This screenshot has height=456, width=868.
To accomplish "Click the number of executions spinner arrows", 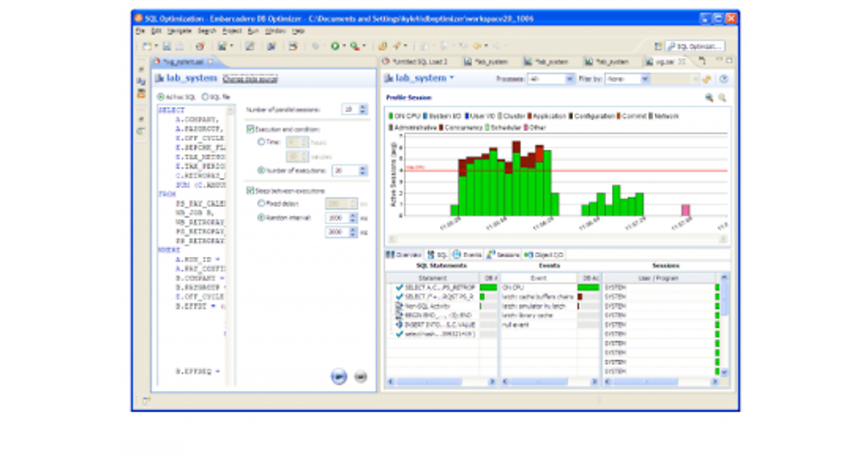I will coord(363,170).
